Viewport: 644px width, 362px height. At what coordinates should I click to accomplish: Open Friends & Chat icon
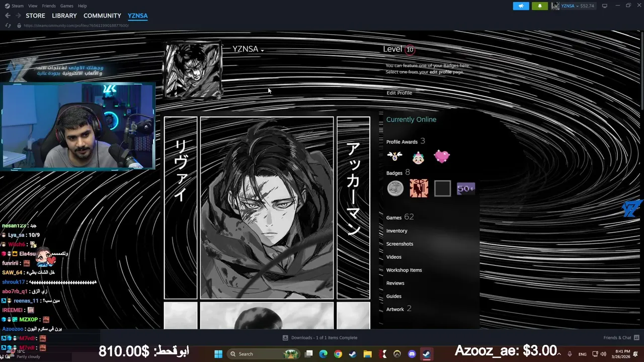[x=636, y=338]
